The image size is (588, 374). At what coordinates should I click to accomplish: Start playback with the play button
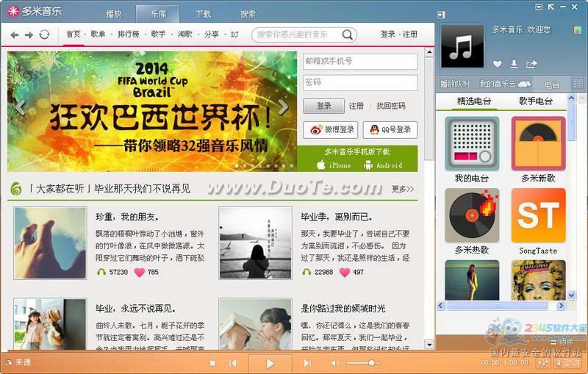coord(270,363)
